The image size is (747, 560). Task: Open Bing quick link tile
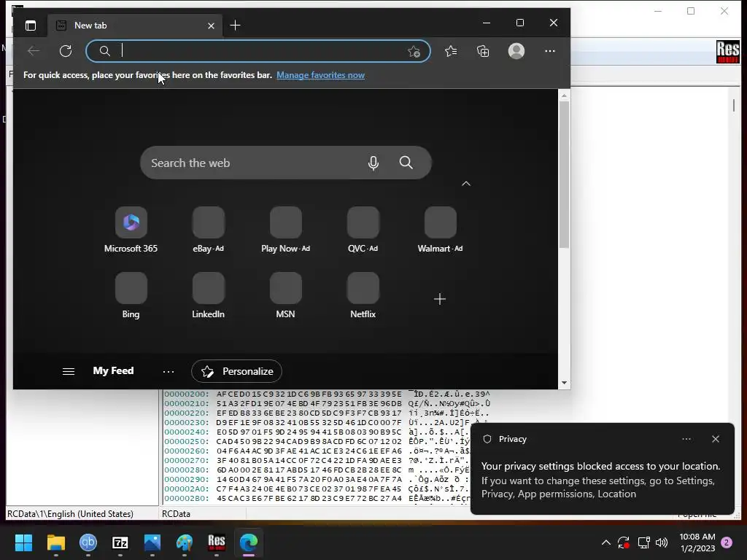(x=131, y=295)
